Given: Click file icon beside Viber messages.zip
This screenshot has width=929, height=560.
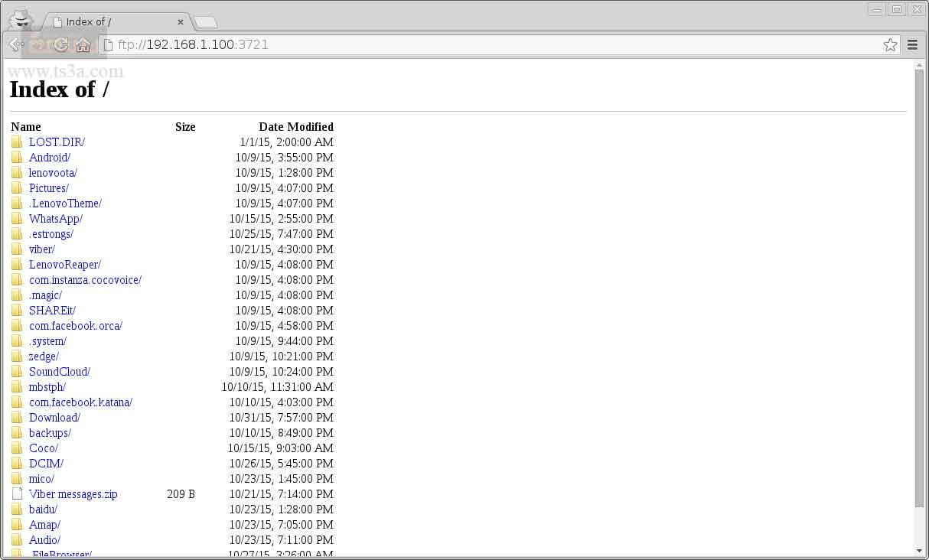Looking at the screenshot, I should click(x=17, y=494).
